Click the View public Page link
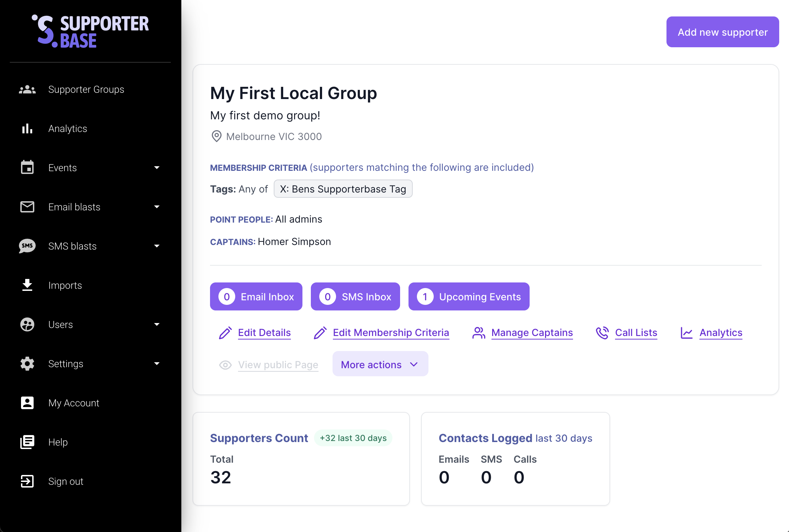This screenshot has height=532, width=789. 278,365
